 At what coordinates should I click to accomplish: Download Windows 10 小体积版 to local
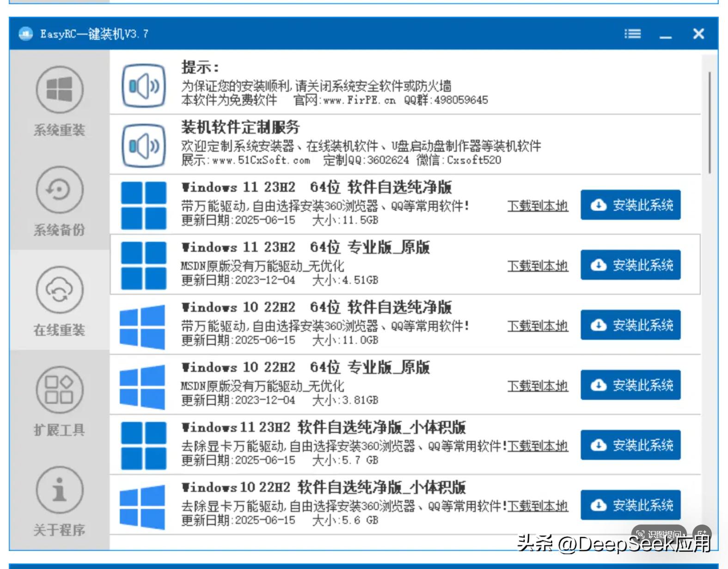click(x=538, y=506)
